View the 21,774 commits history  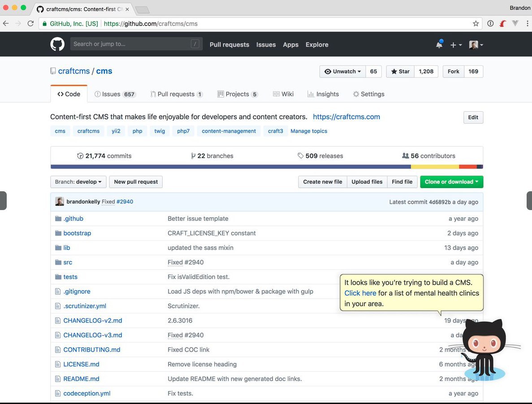[x=104, y=156]
